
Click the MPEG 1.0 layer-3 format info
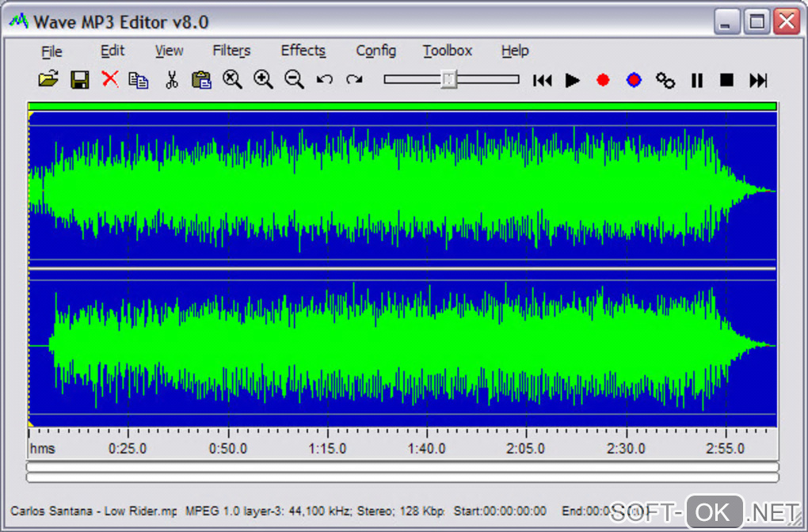click(314, 511)
